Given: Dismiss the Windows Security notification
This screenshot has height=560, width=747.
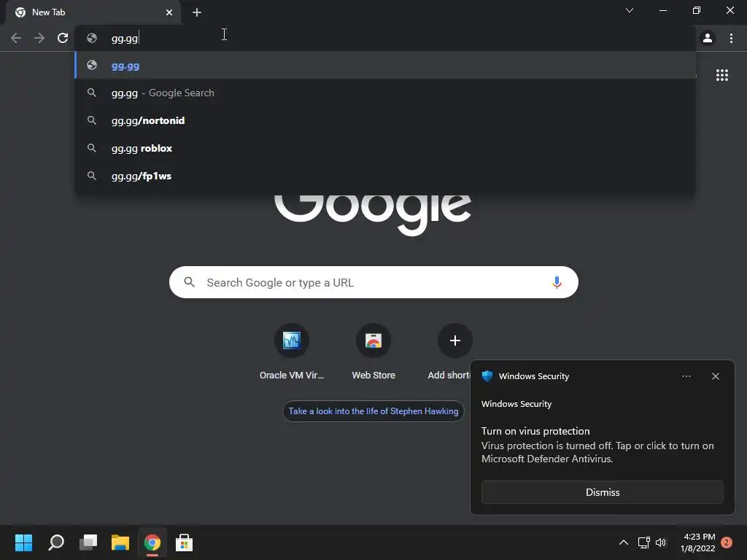Looking at the screenshot, I should (602, 492).
